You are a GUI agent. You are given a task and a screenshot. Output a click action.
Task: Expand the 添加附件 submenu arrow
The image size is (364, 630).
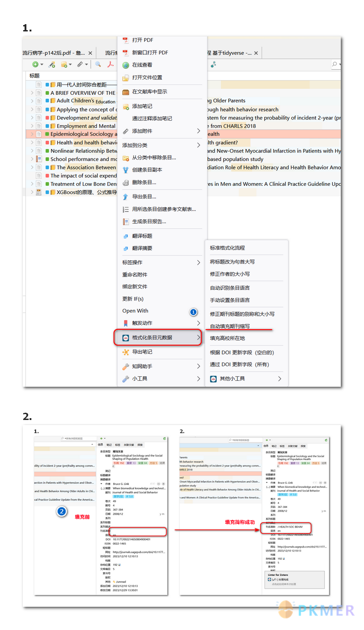(198, 131)
